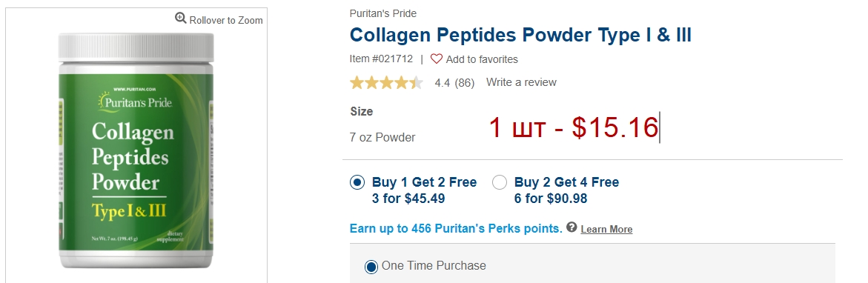Click the Collagen Peptides Powder product title

pos(521,35)
